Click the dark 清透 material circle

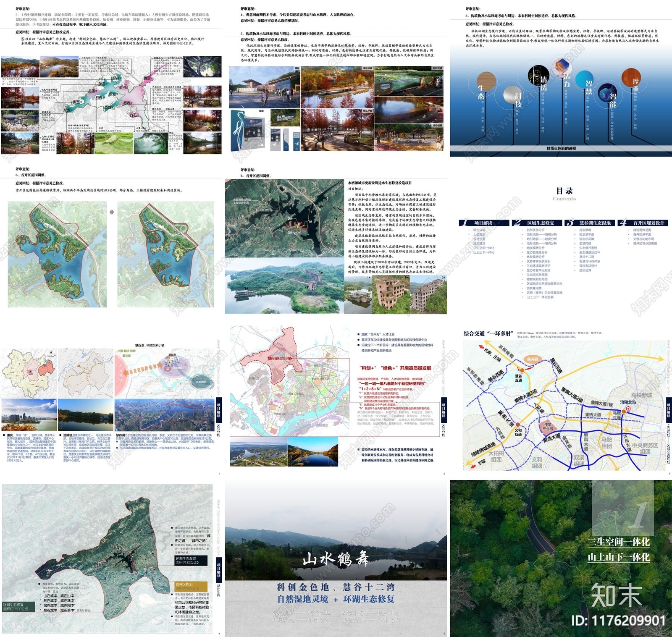pyautogui.click(x=538, y=76)
